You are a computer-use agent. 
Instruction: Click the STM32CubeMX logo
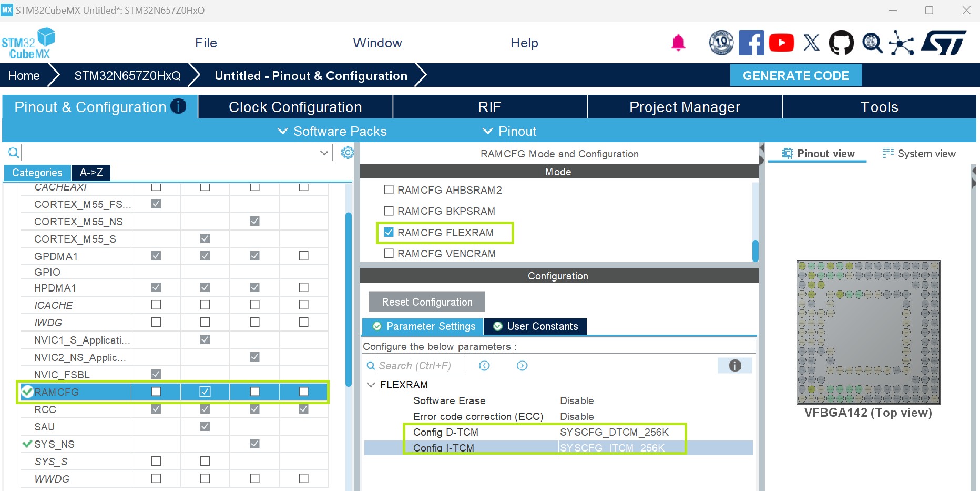[x=28, y=43]
